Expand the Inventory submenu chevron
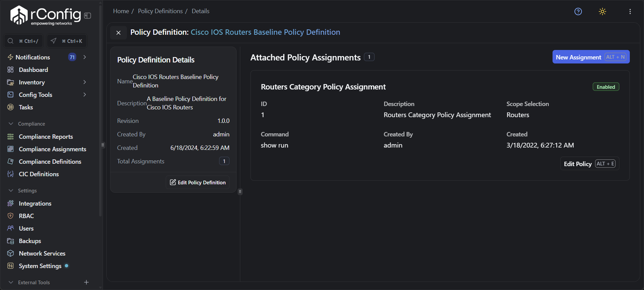The width and height of the screenshot is (644, 290). pyautogui.click(x=85, y=82)
